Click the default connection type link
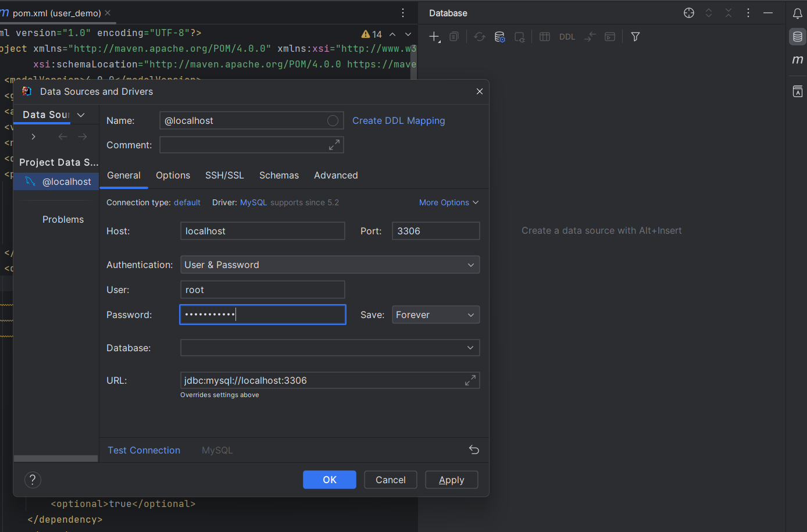Screen dimensions: 807x532 [187, 202]
